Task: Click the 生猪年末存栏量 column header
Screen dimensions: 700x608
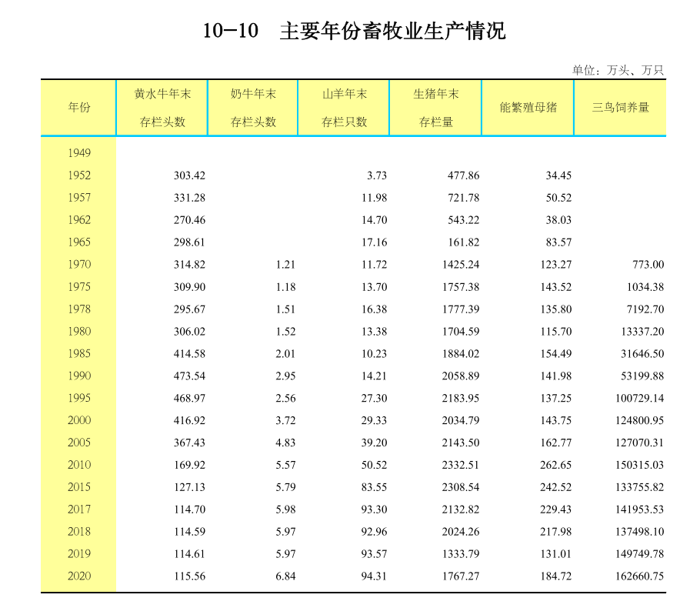Action: pos(435,107)
